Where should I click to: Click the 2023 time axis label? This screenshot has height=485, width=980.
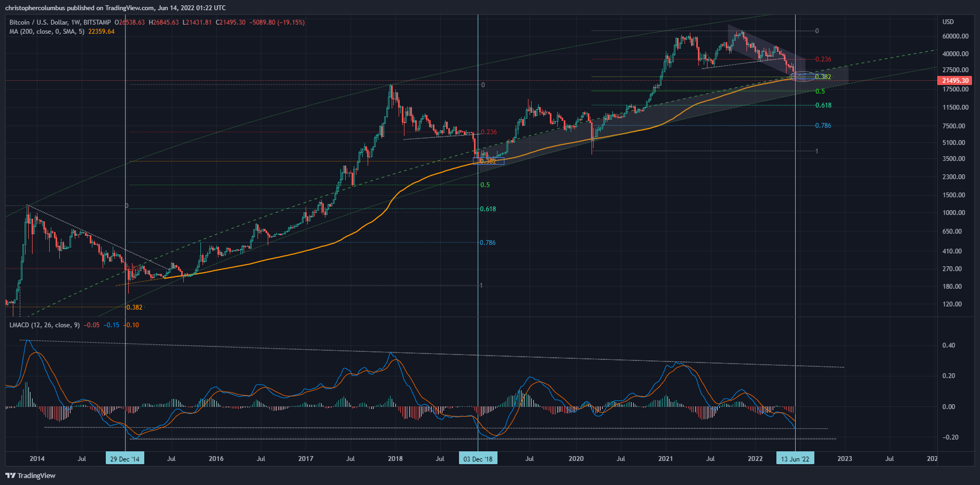tap(844, 459)
